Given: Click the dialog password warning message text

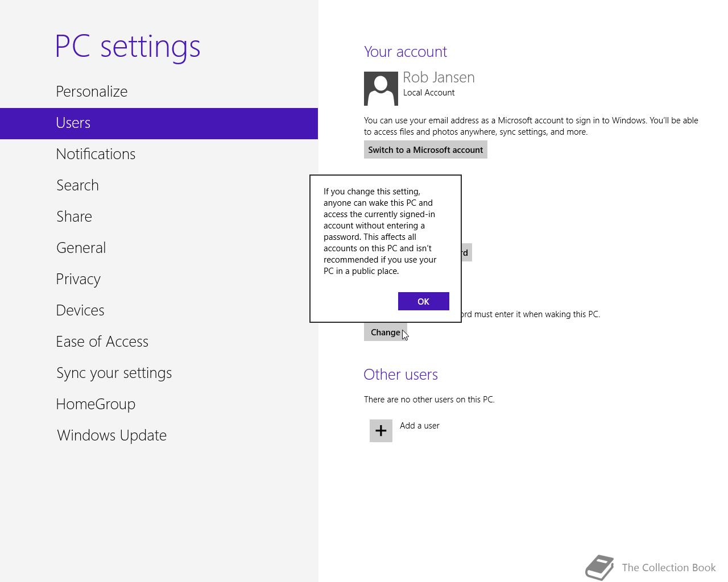Looking at the screenshot, I should click(x=380, y=231).
